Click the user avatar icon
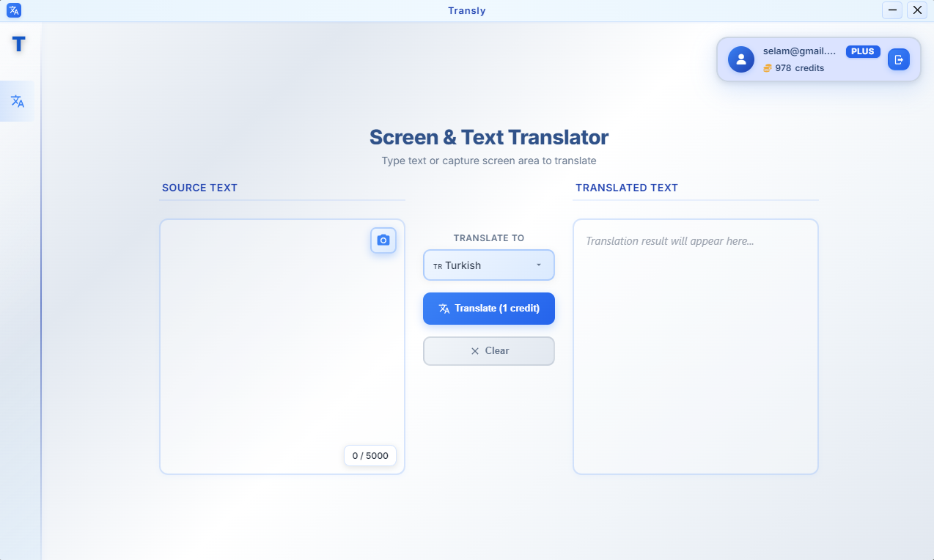Screen dimensions: 934x560 (x=741, y=59)
